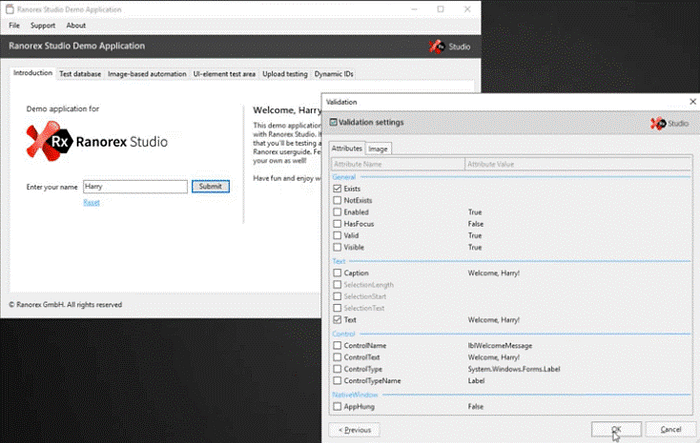The height and width of the screenshot is (443, 700).
Task: Click the False value next to HasFocus
Action: pyautogui.click(x=475, y=224)
